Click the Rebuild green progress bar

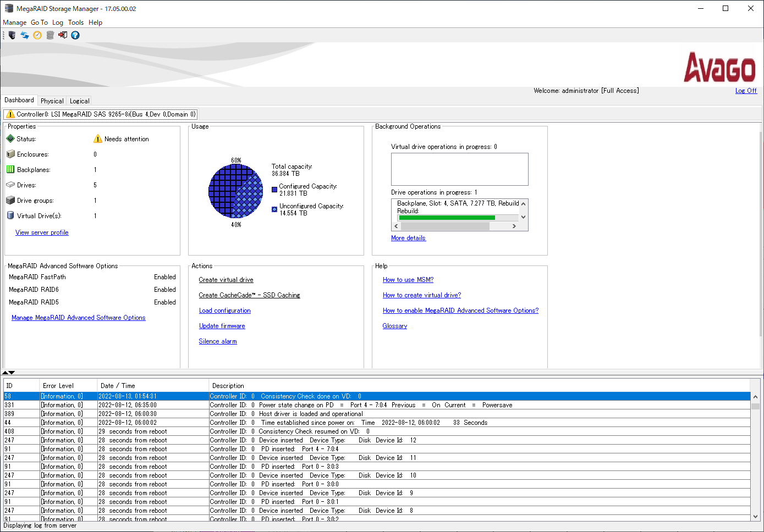[447, 218]
